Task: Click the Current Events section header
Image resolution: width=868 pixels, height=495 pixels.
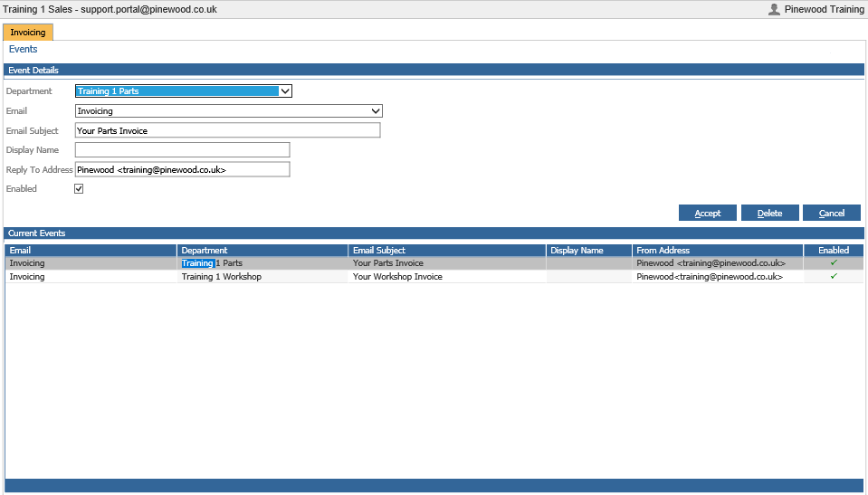Action: point(434,233)
